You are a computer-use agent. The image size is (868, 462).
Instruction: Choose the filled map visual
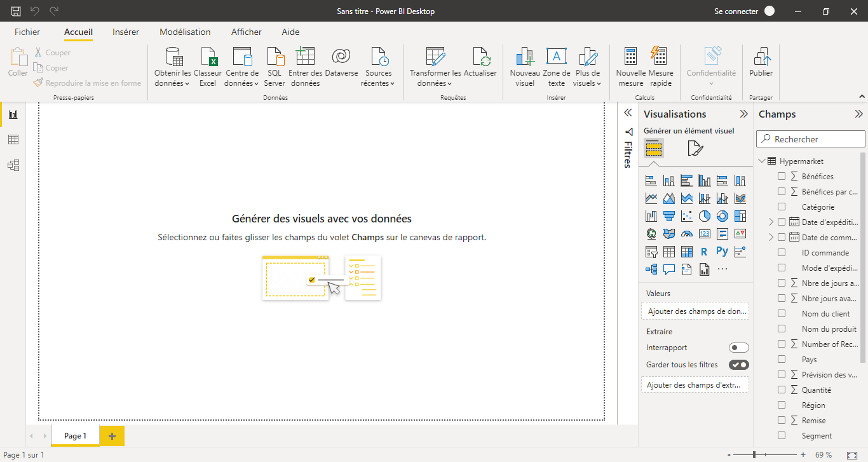(x=668, y=234)
